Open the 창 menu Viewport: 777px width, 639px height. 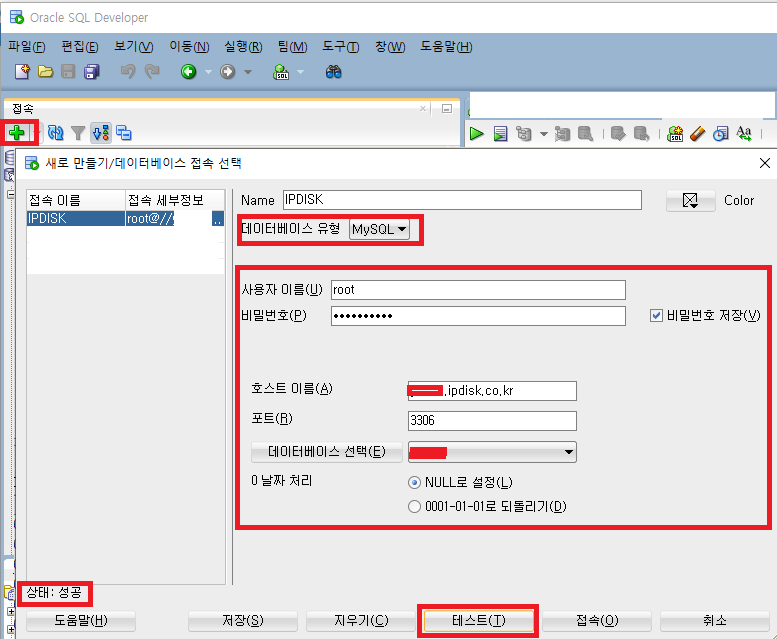tap(390, 47)
